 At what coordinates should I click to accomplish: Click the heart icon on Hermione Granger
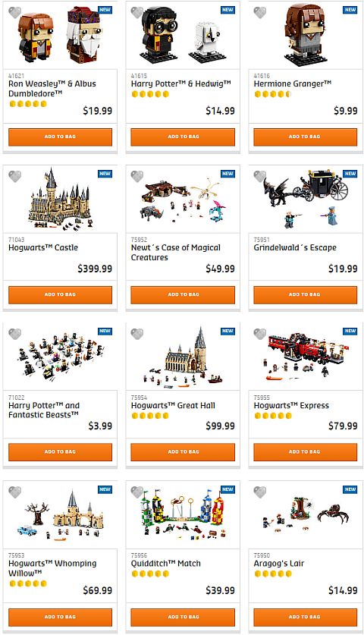pyautogui.click(x=260, y=12)
